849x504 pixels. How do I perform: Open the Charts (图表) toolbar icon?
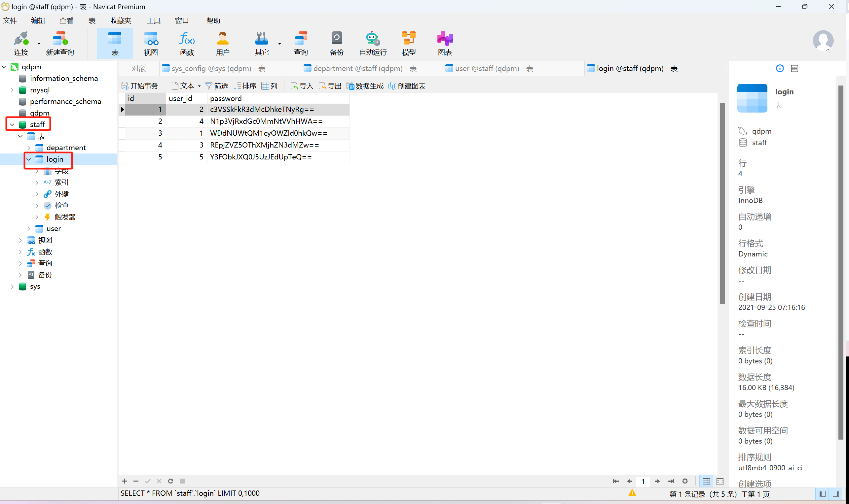coord(445,43)
